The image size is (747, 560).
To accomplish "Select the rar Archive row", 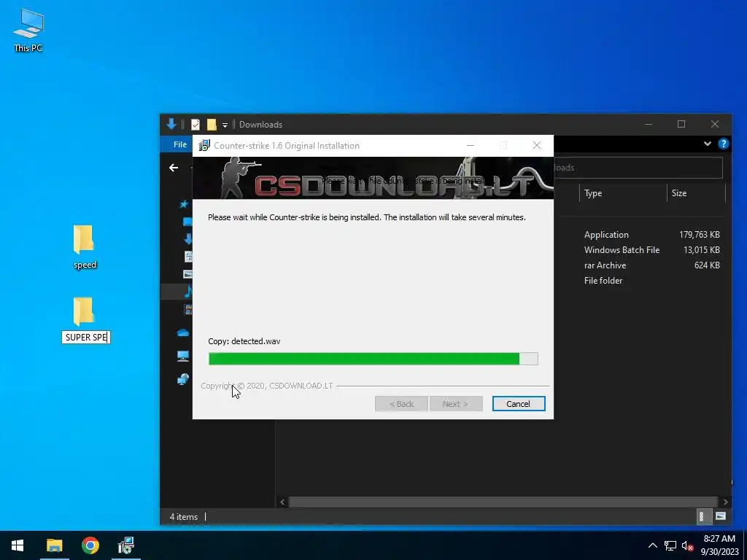I will tap(605, 265).
